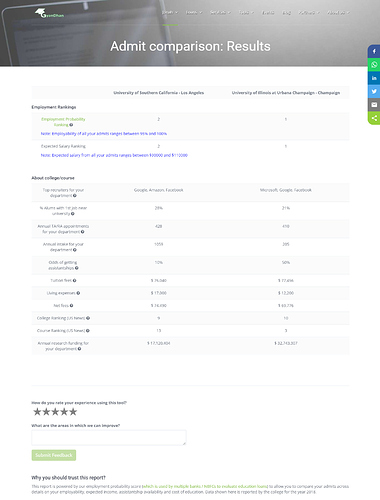Open help icon next to Net fees
Viewport: 380px width, 500px height.
pos(71,306)
